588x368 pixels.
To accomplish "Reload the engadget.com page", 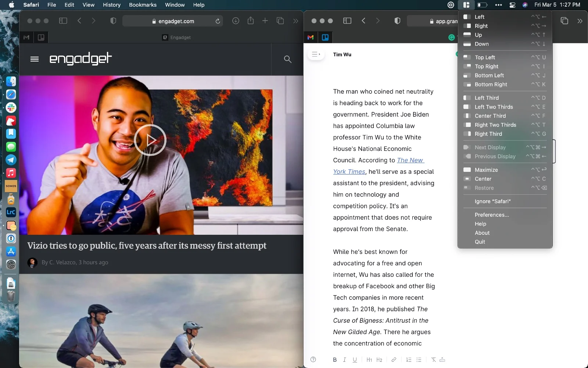I will [218, 21].
